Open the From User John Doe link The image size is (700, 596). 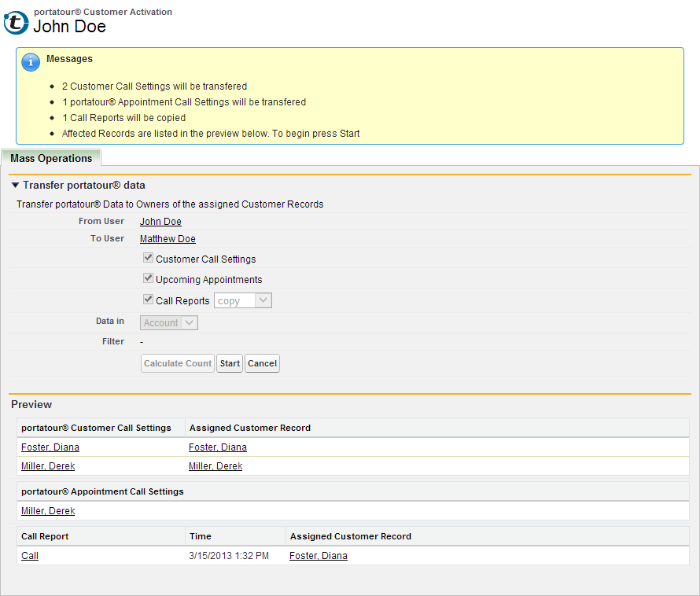click(160, 222)
